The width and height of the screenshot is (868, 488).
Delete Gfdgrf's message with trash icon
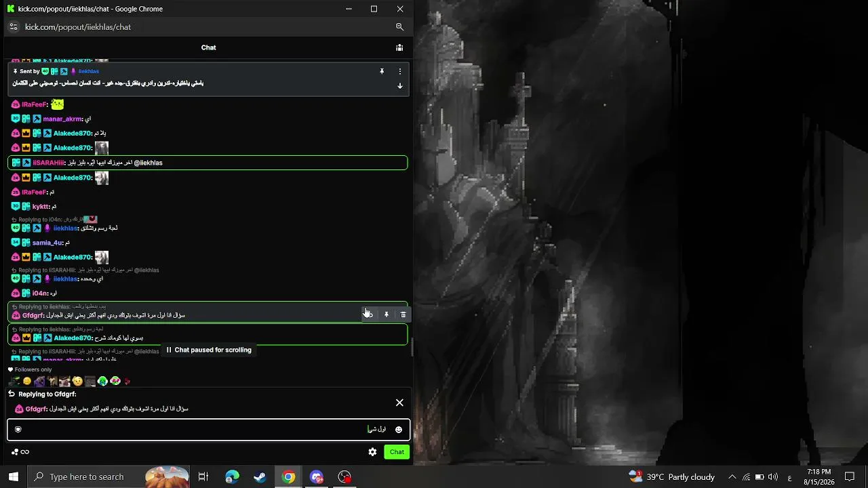(x=403, y=314)
